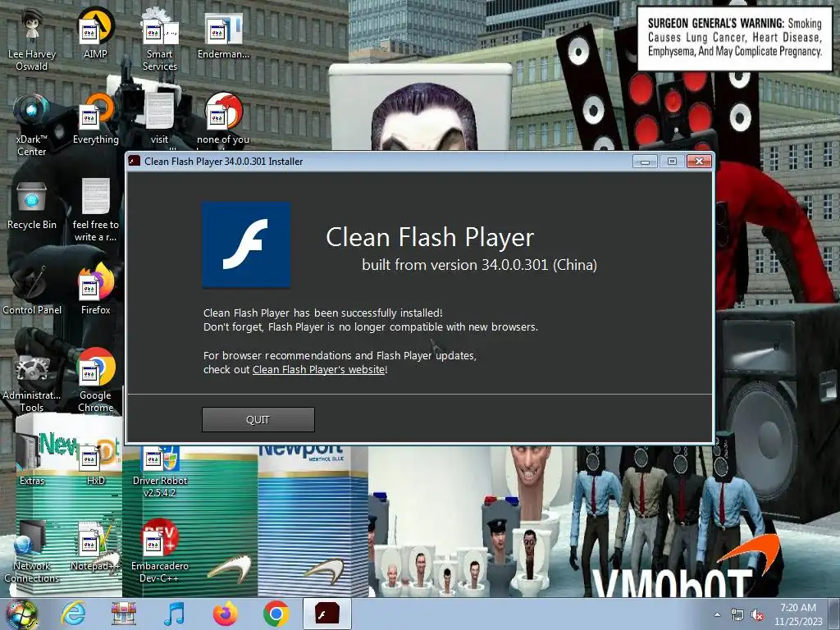Click 'Clean Flash Player' heading text
Screen dimensions: 840x630
(430, 237)
